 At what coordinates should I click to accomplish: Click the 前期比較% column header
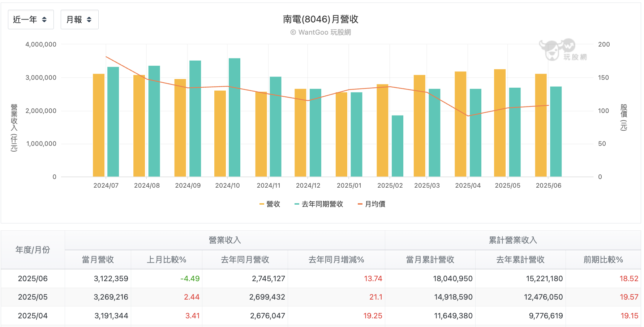[x=603, y=260]
